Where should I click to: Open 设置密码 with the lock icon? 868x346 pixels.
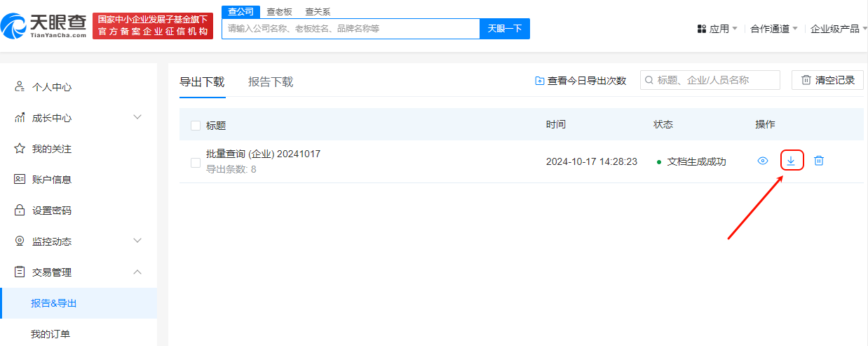click(20, 211)
